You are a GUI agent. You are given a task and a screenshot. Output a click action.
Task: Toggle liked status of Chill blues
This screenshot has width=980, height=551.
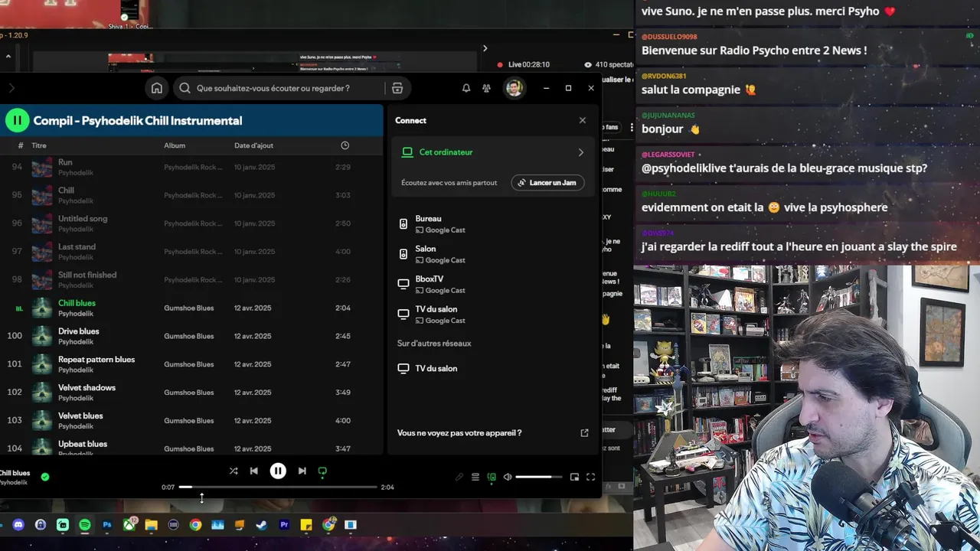coord(45,477)
